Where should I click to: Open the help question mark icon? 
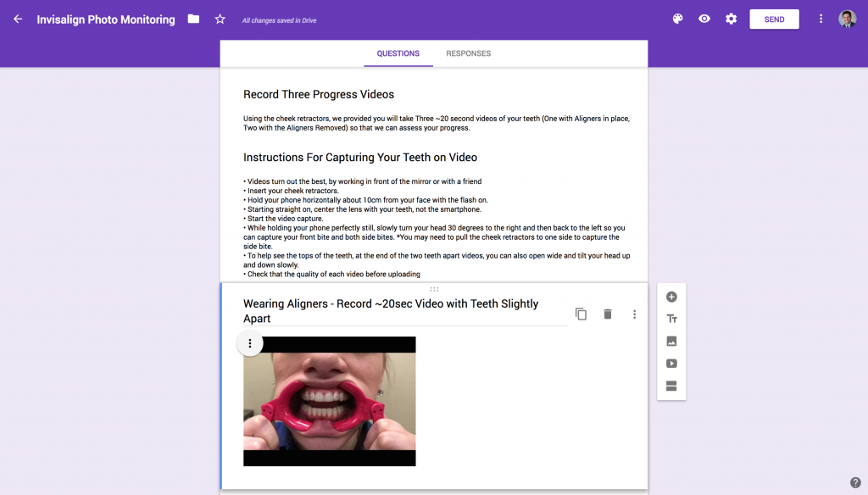pyautogui.click(x=855, y=482)
